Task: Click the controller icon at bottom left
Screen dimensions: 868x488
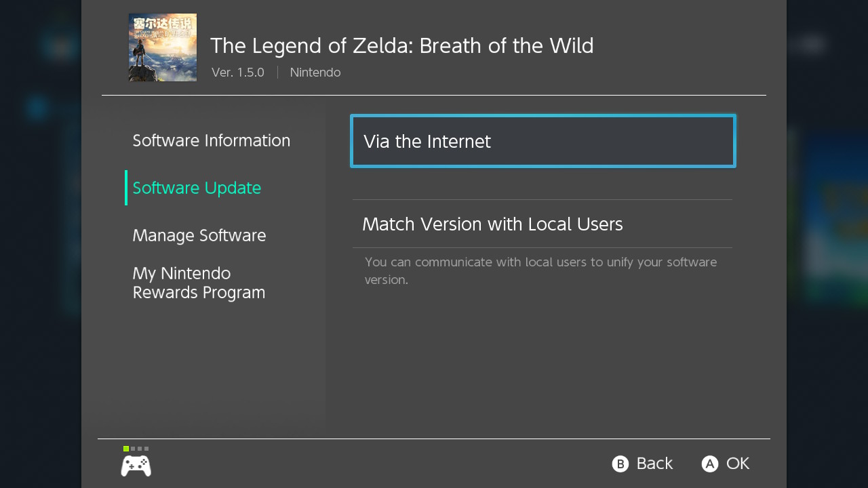Action: (136, 466)
